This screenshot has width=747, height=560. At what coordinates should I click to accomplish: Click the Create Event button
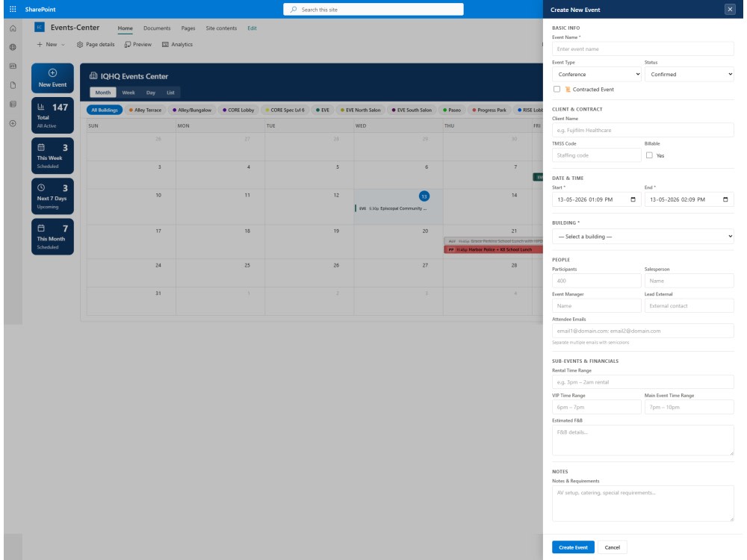click(573, 547)
